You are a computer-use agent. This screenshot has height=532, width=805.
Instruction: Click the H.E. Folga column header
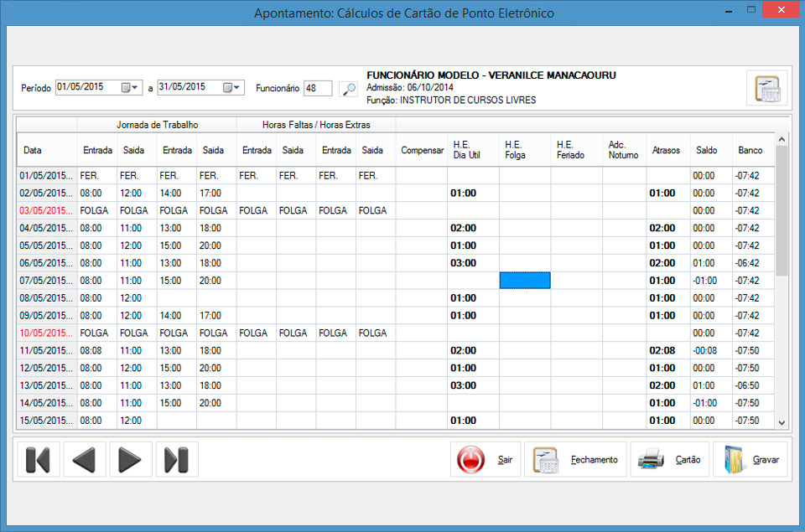point(525,150)
